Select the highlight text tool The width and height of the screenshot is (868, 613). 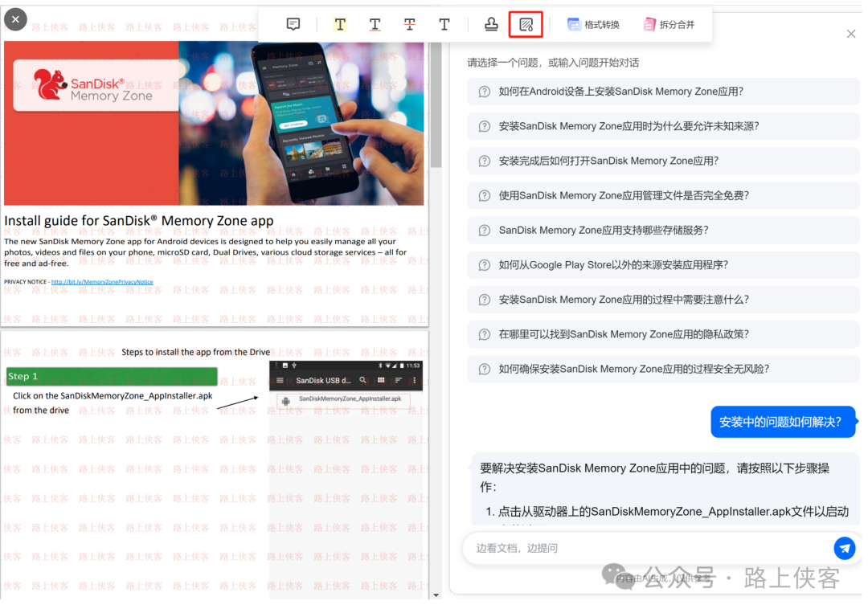coord(340,24)
